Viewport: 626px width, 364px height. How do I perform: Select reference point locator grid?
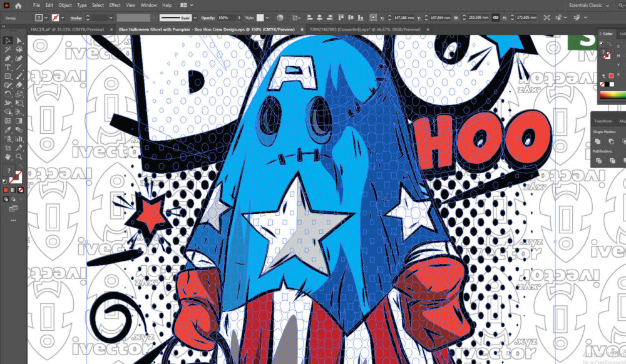click(373, 18)
